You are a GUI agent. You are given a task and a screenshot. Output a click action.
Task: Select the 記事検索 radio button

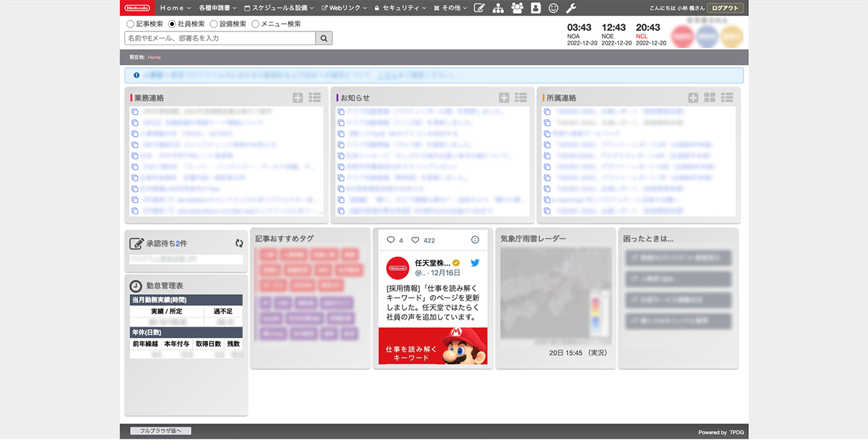tap(131, 24)
